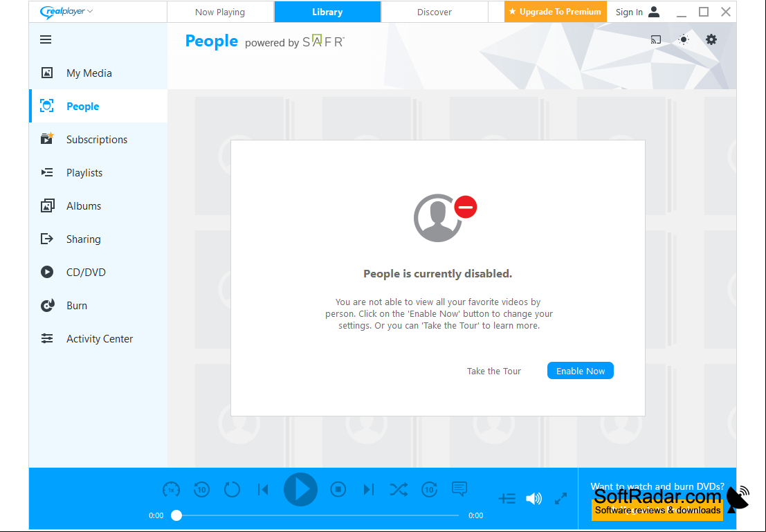The height and width of the screenshot is (532, 766).
Task: Click the Stop button
Action: (338, 489)
